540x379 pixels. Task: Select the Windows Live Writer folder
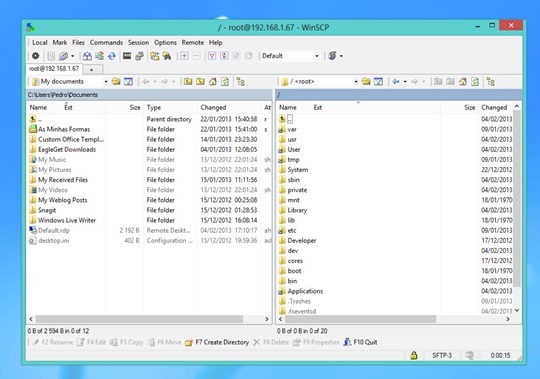click(x=67, y=220)
